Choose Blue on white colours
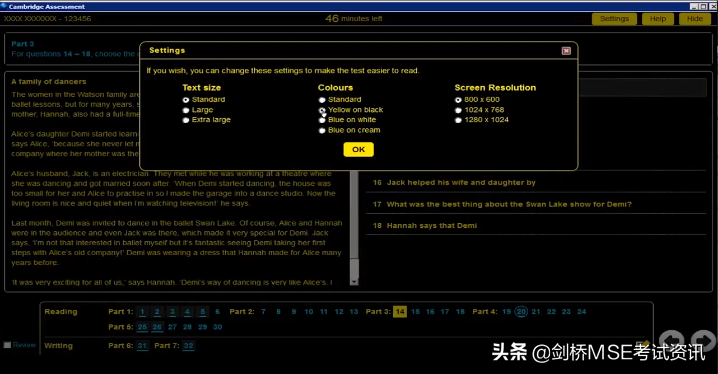718x374 pixels. point(322,120)
